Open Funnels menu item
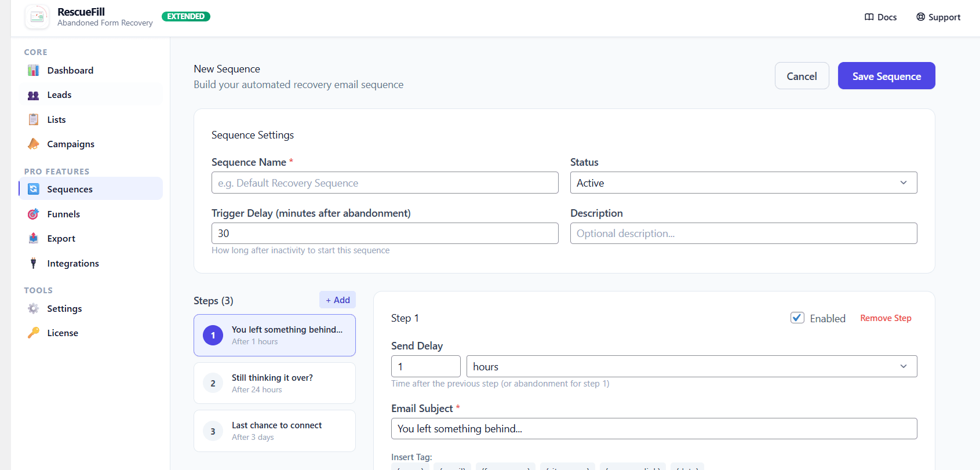Viewport: 980px width, 470px height. pos(91,214)
